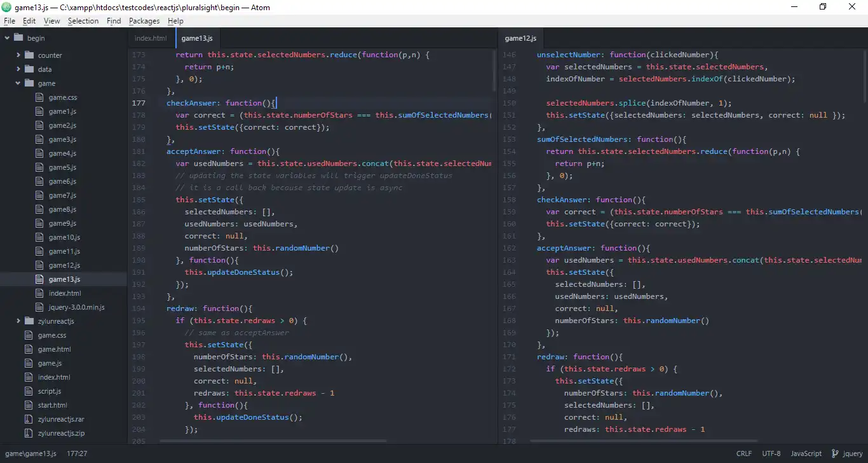Screen dimensions: 868x463
Task: Click the JavaScript grammar selector in status bar
Action: pyautogui.click(x=806, y=453)
